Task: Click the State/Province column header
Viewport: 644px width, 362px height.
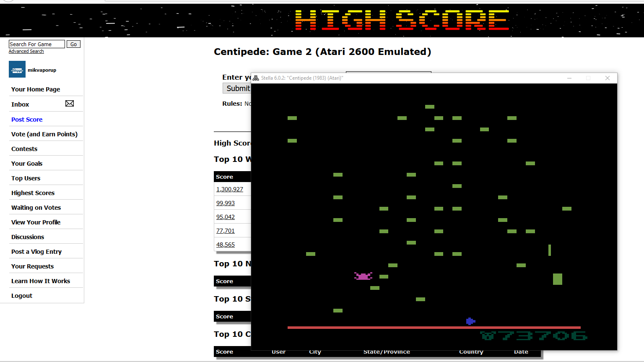Action: [x=387, y=352]
